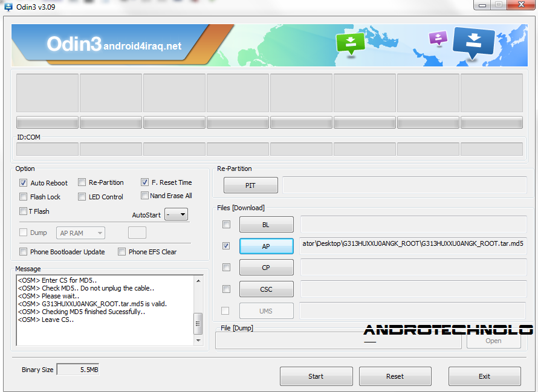This screenshot has height=392, width=538.
Task: Check Nand Erase All
Action: click(x=144, y=196)
